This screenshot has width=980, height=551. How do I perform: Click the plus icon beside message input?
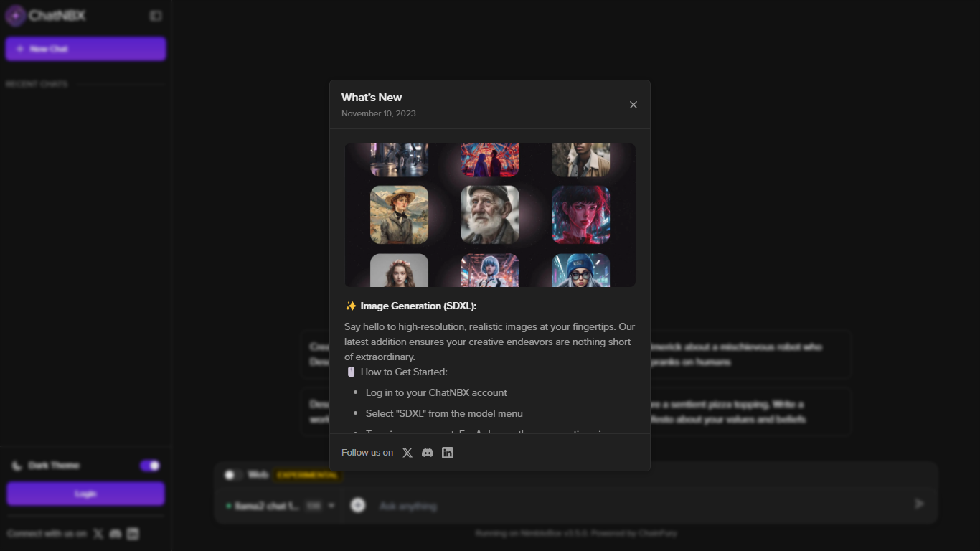358,506
